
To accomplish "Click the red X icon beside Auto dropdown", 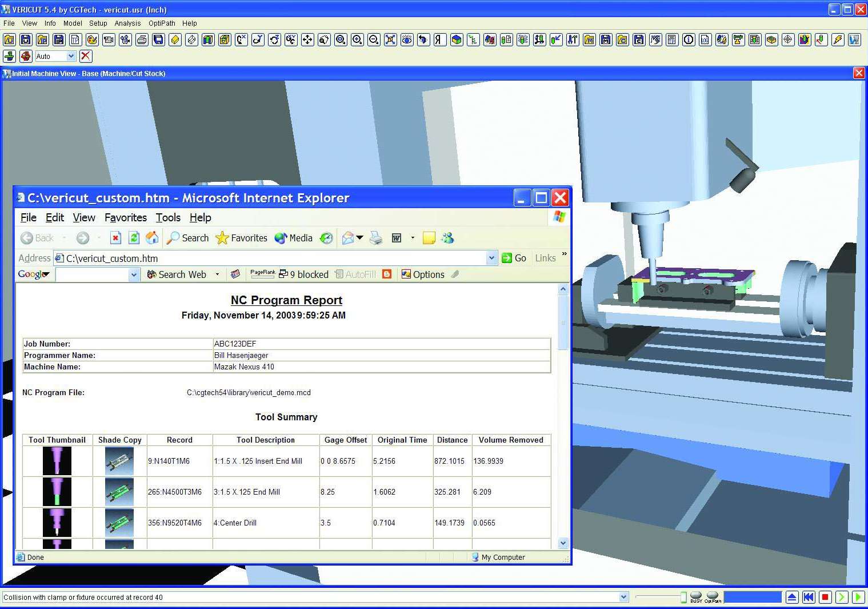I will click(x=86, y=56).
